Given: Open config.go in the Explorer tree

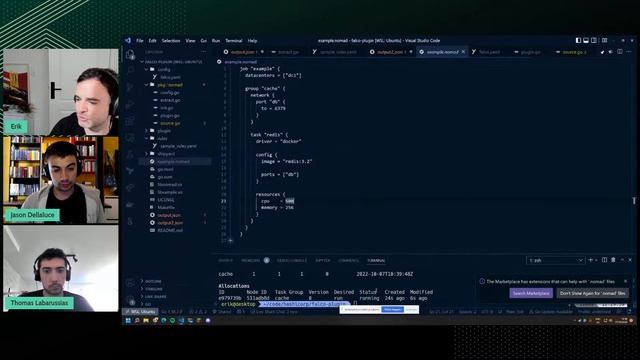Looking at the screenshot, I should tap(169, 93).
